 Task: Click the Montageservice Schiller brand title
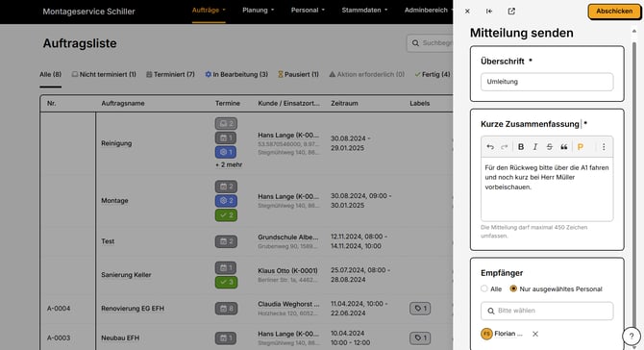pos(88,12)
